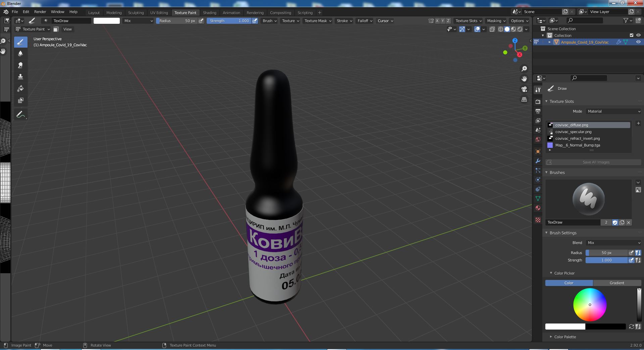This screenshot has width=644, height=350.
Task: Select the Annotate tool
Action: [x=20, y=115]
